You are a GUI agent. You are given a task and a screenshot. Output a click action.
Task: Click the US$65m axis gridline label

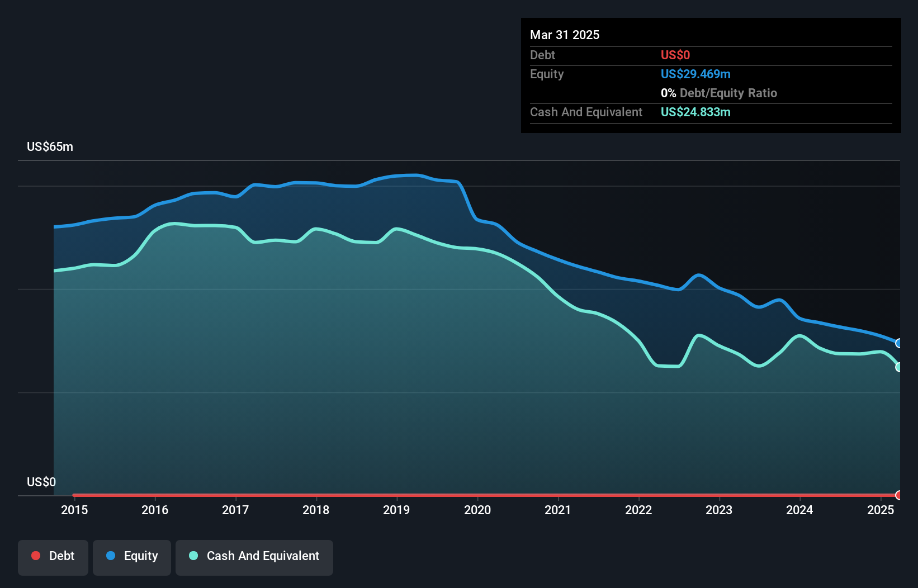[50, 146]
